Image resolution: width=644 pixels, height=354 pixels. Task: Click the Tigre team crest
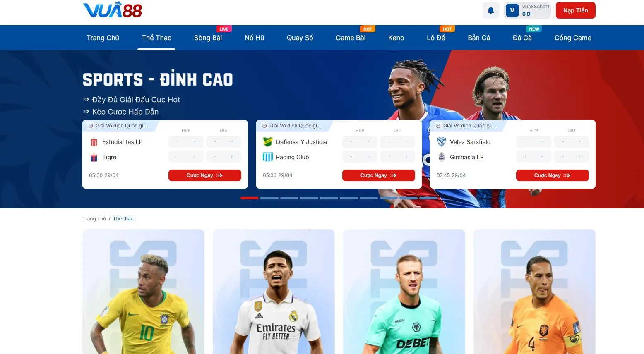[x=94, y=157]
